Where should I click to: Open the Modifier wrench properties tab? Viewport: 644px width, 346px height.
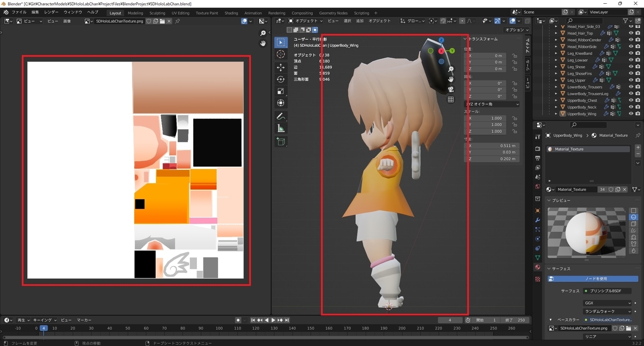point(538,220)
